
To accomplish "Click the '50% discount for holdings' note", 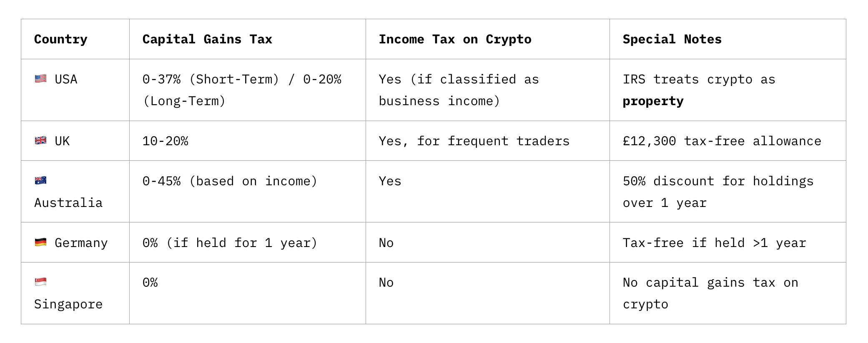I will click(718, 181).
